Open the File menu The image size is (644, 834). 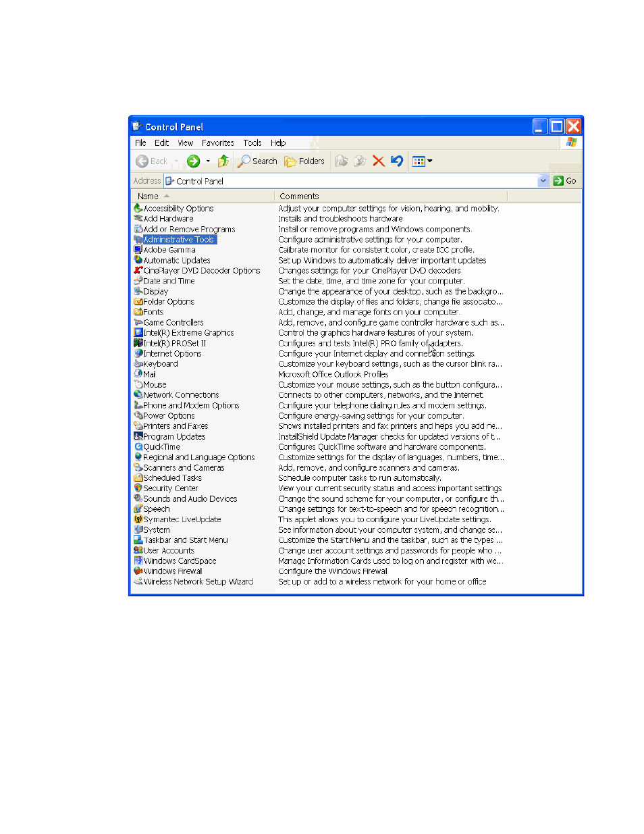tap(140, 142)
